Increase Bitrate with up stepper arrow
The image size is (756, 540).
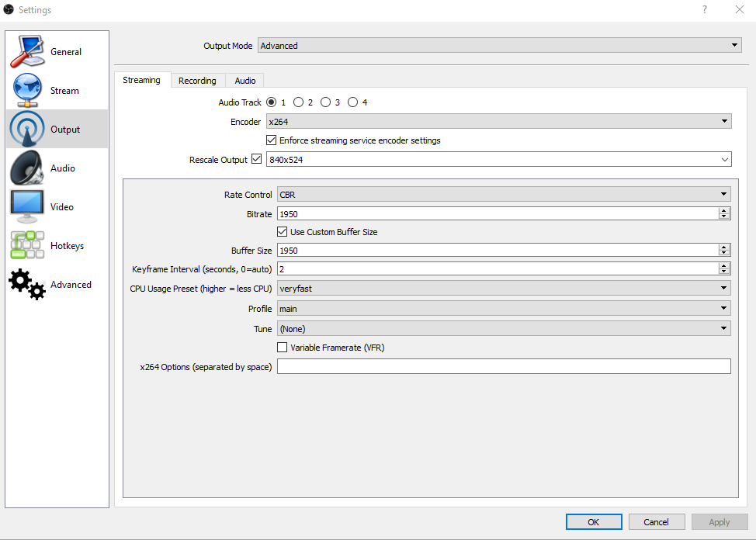pos(723,211)
